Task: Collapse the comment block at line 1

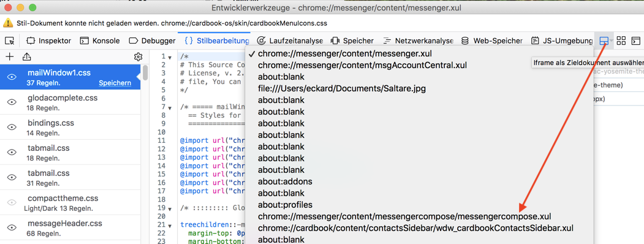Action: [x=170, y=56]
